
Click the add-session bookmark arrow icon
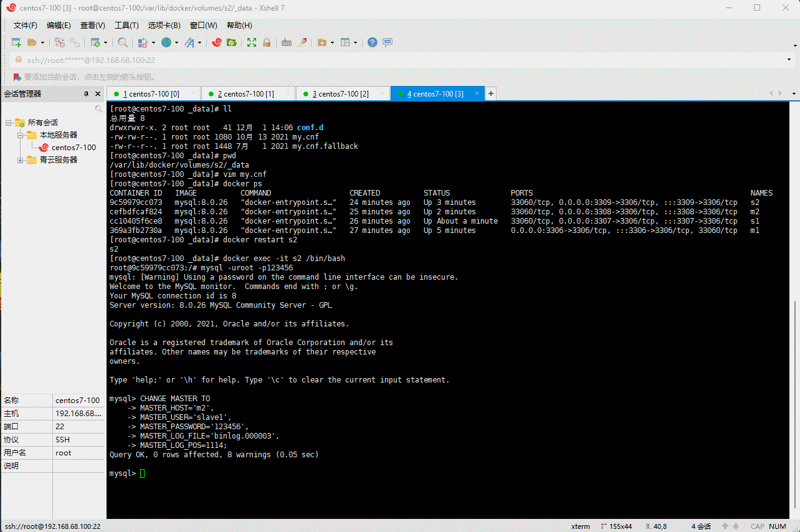[x=17, y=77]
